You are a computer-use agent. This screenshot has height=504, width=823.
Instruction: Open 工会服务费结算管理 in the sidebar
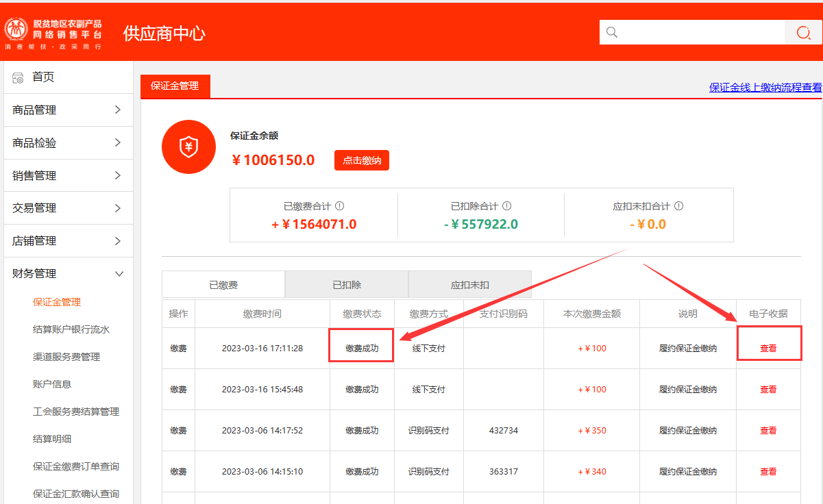pos(76,412)
